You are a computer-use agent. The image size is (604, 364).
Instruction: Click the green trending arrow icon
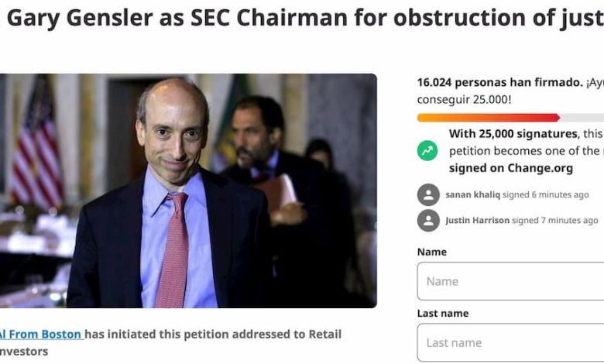click(x=427, y=151)
